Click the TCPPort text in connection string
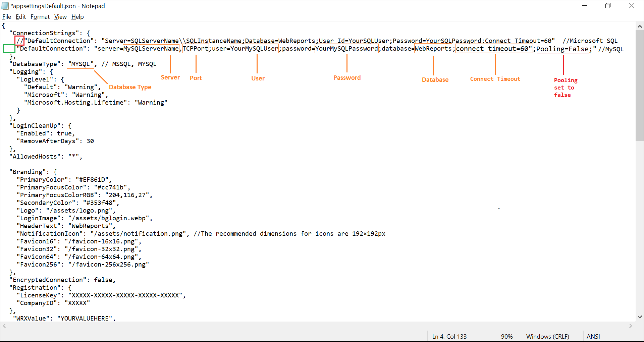 click(196, 49)
